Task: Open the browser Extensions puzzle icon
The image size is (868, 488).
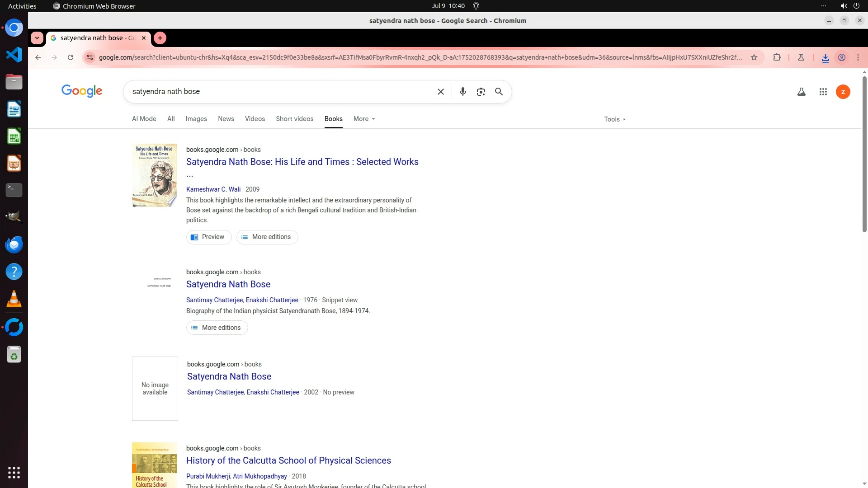Action: pos(777,57)
